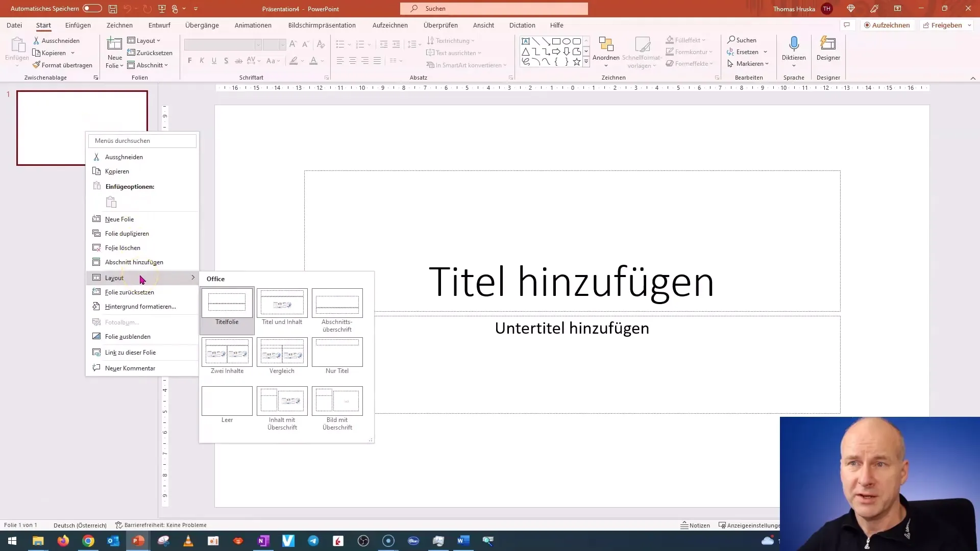Expand the Schnellzugriff toolbar dropdown
The image size is (980, 551).
(x=196, y=8)
